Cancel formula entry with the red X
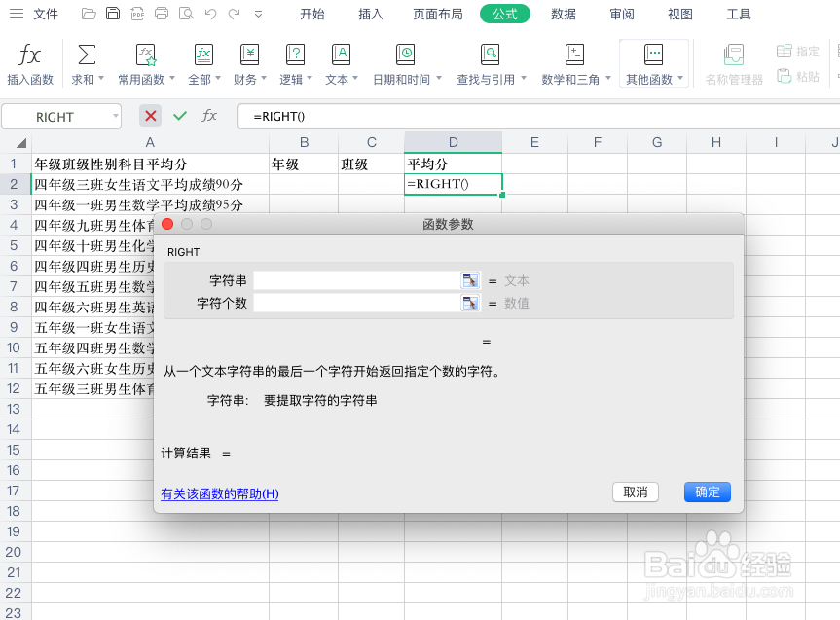840x620 pixels. click(151, 116)
